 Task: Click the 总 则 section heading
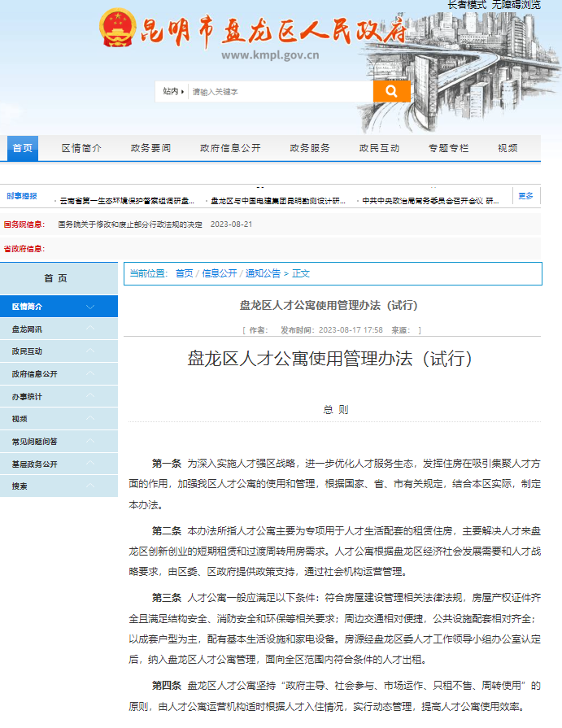(x=336, y=409)
